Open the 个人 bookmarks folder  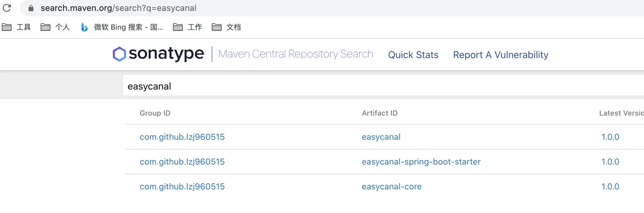tap(55, 27)
